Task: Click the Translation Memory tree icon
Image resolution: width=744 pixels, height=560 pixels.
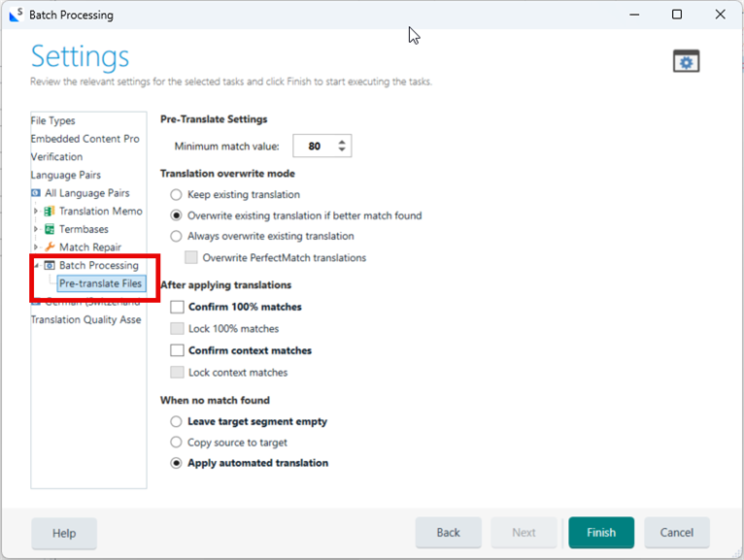Action: tap(50, 211)
